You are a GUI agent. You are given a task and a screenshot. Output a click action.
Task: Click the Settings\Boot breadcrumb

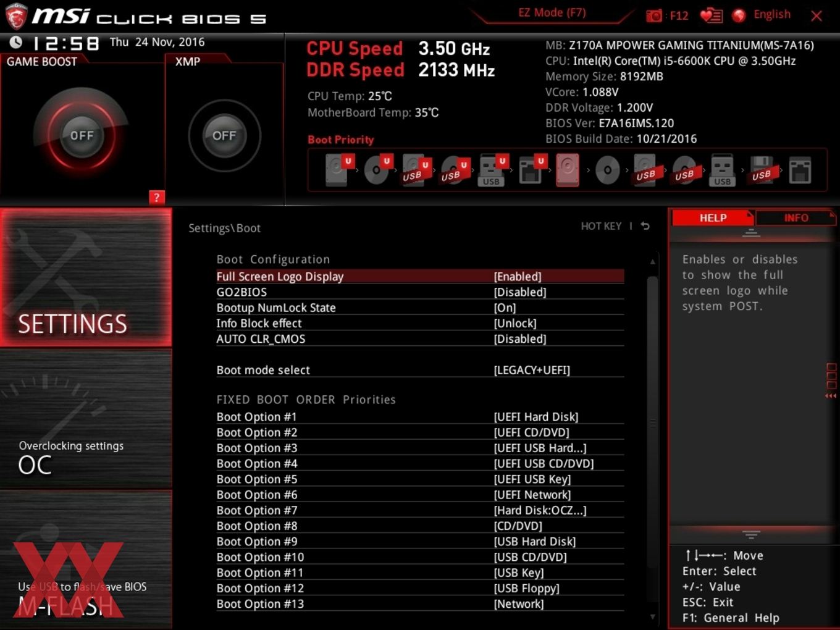click(224, 228)
